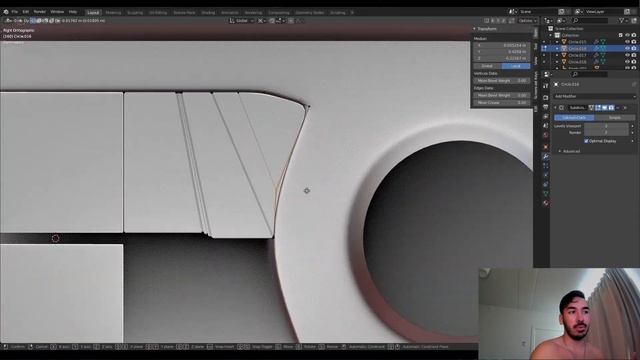Open the Object Constraints properties tab
640x360 pixels.
[x=546, y=184]
